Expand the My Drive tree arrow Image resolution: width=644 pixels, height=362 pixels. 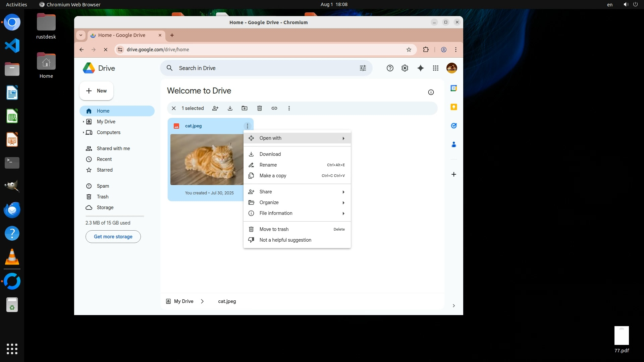pos(83,122)
